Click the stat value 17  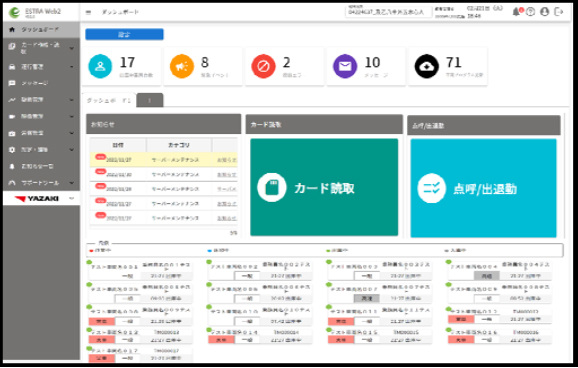[128, 62]
